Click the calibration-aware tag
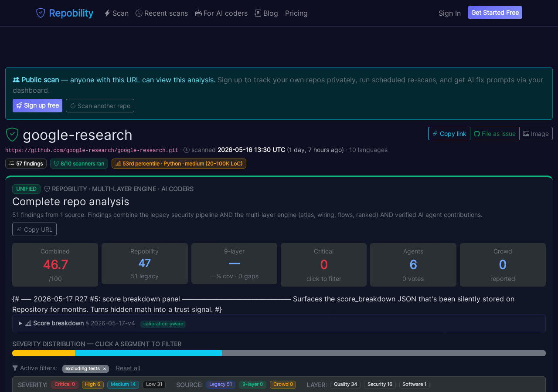558x392 pixels. pos(163,324)
